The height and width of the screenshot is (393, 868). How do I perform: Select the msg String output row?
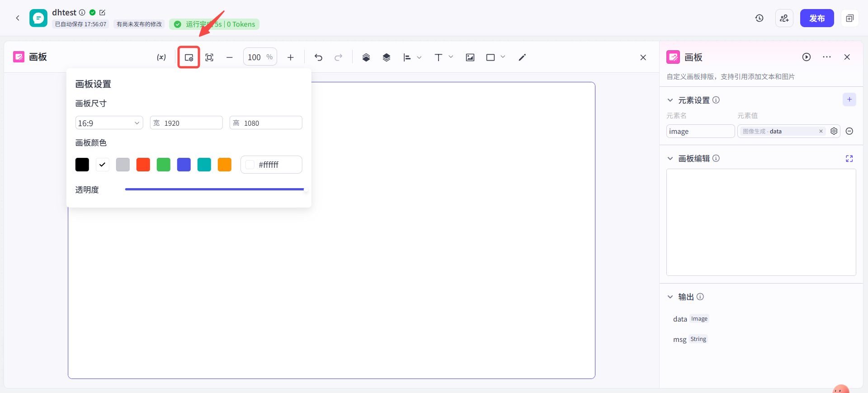pyautogui.click(x=690, y=339)
